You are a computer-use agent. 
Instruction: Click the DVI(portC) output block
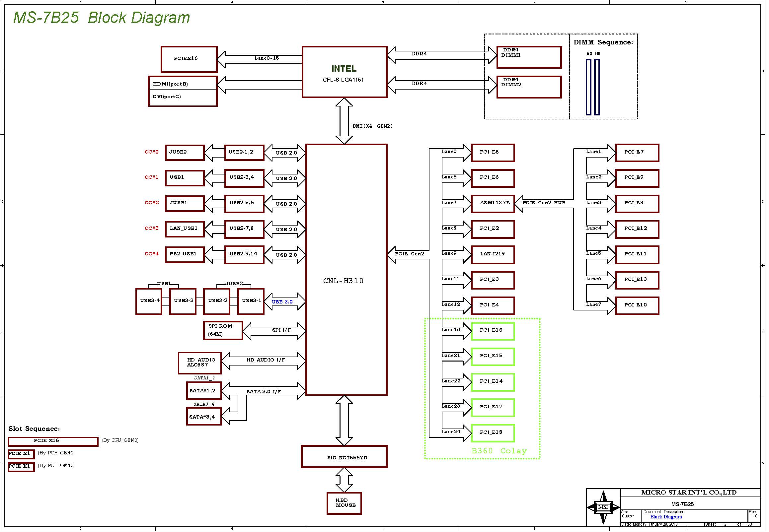183,98
